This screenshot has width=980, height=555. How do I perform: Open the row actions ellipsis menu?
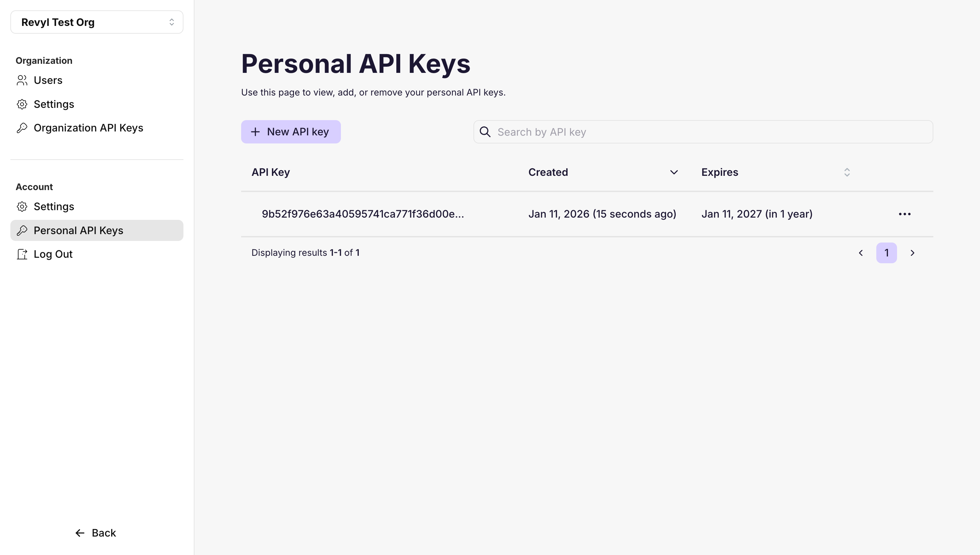(904, 214)
